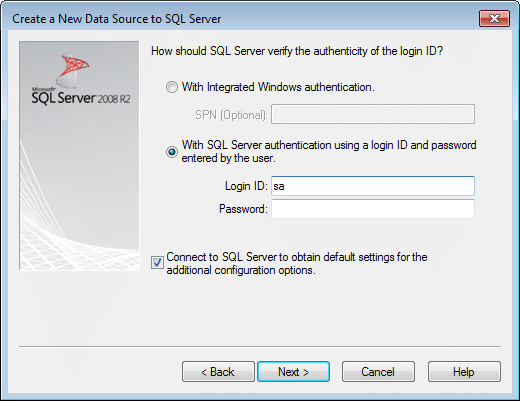
Task: Proceed with the Next > button
Action: point(294,372)
